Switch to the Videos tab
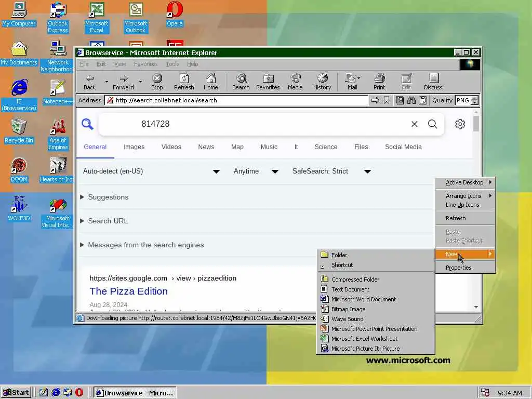The width and height of the screenshot is (532, 399). [x=171, y=147]
